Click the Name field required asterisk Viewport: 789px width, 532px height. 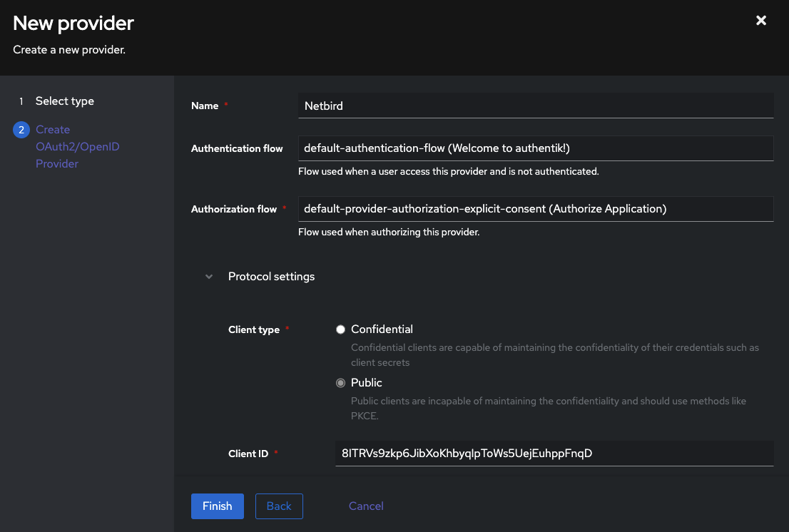click(x=224, y=105)
